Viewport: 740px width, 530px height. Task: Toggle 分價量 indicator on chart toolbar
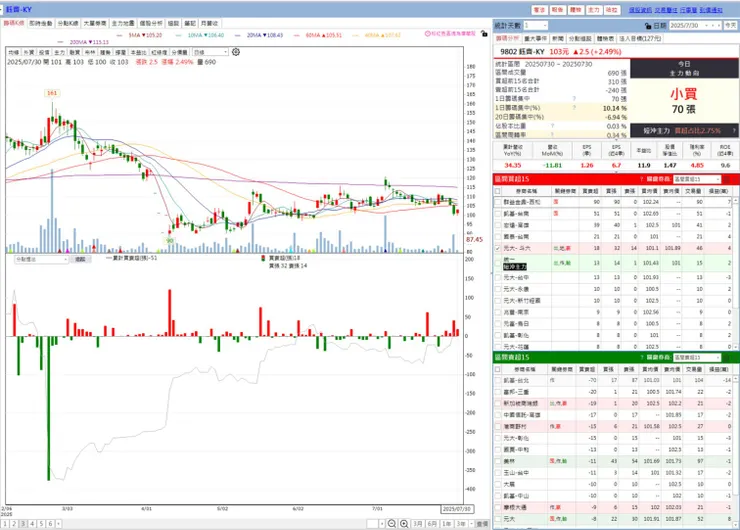[x=179, y=52]
